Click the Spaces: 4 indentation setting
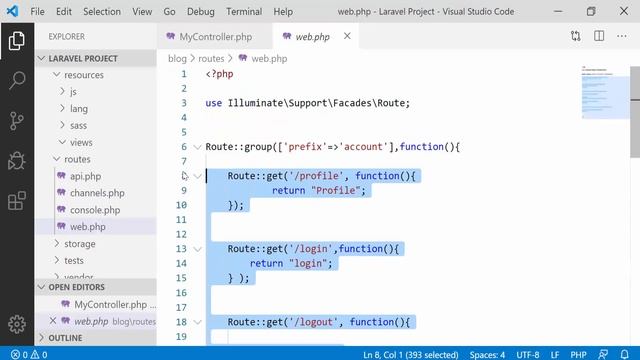Image resolution: width=640 pixels, height=360 pixels. 487,354
